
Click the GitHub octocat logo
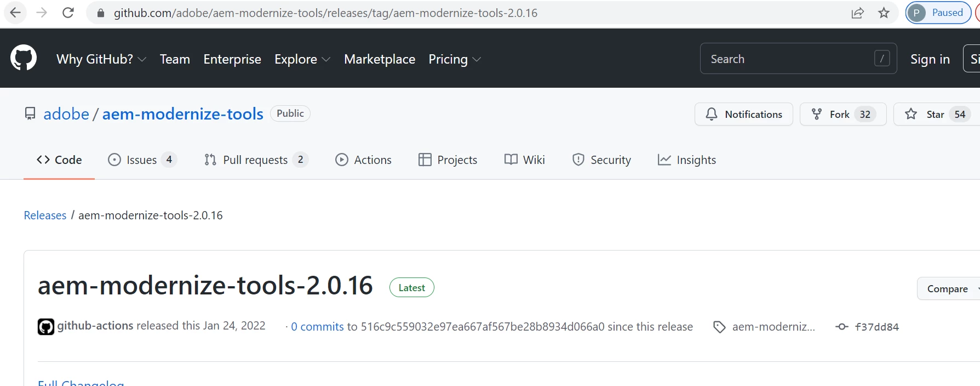point(24,58)
